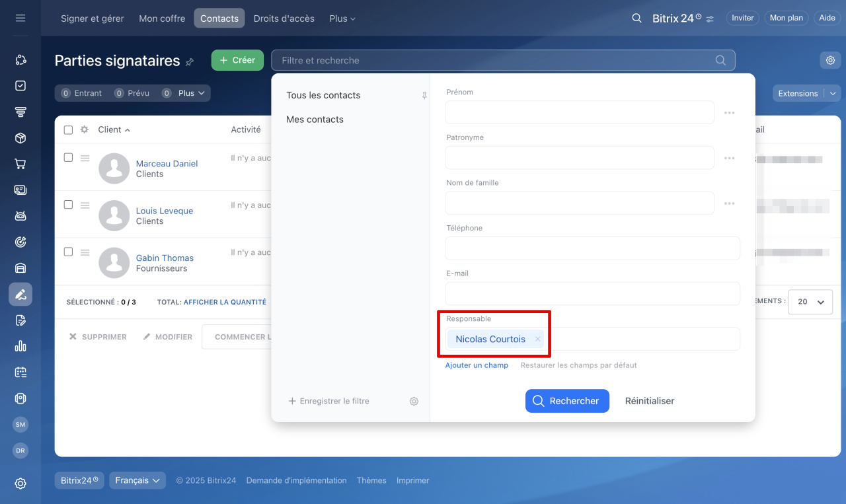
Task: Open the contact card sidebar icon
Action: (x=20, y=190)
